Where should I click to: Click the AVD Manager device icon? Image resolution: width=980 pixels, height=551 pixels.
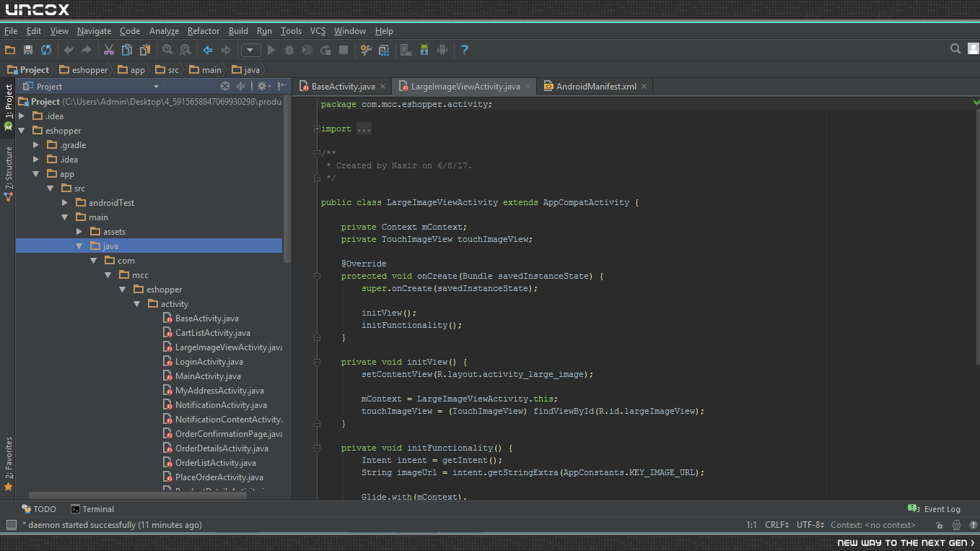coord(406,50)
